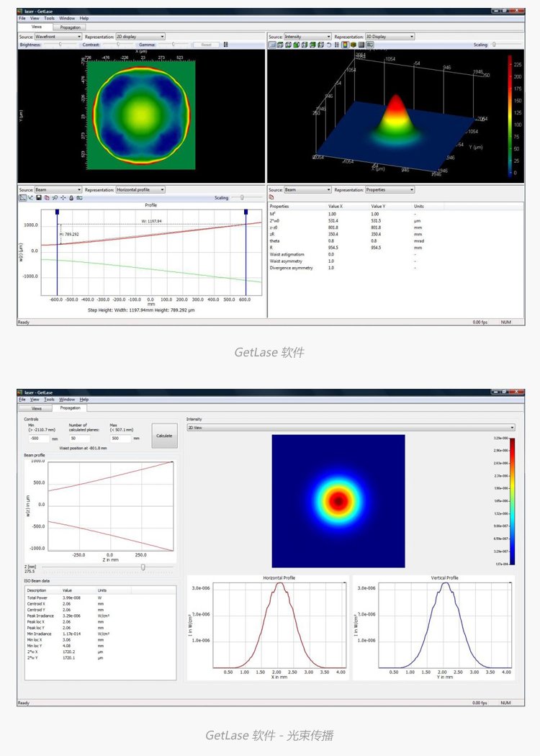The image size is (540, 756).
Task: Toggle the first flat-view button in 3D toolbar
Action: 272,45
